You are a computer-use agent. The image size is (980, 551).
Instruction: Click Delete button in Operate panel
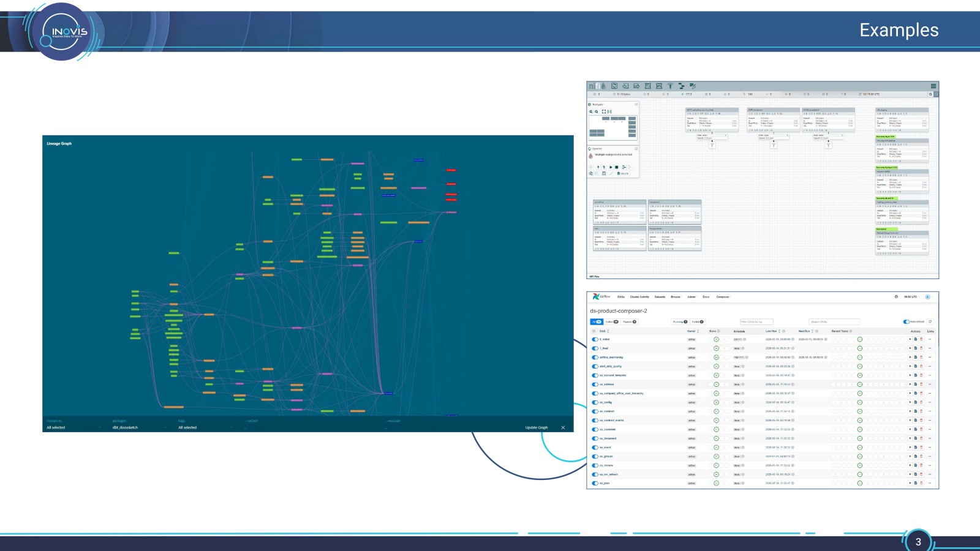tap(623, 173)
